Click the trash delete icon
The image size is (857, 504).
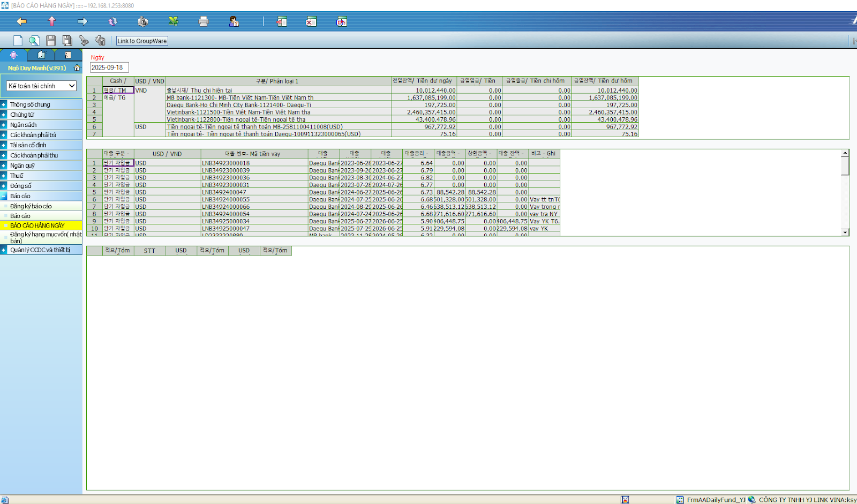point(100,41)
